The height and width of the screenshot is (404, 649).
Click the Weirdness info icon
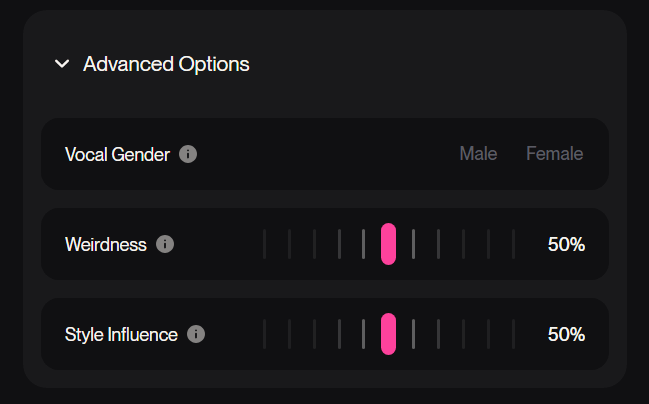165,244
